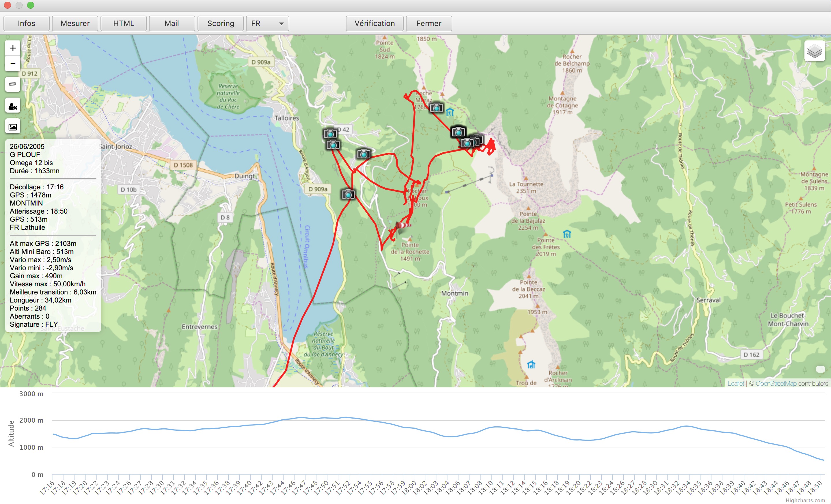This screenshot has height=504, width=831.
Task: Click the 18:00 time label on chart
Action: tap(409, 488)
